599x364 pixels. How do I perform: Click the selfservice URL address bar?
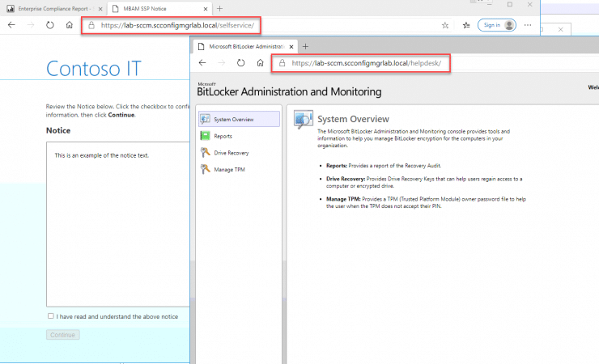point(178,25)
